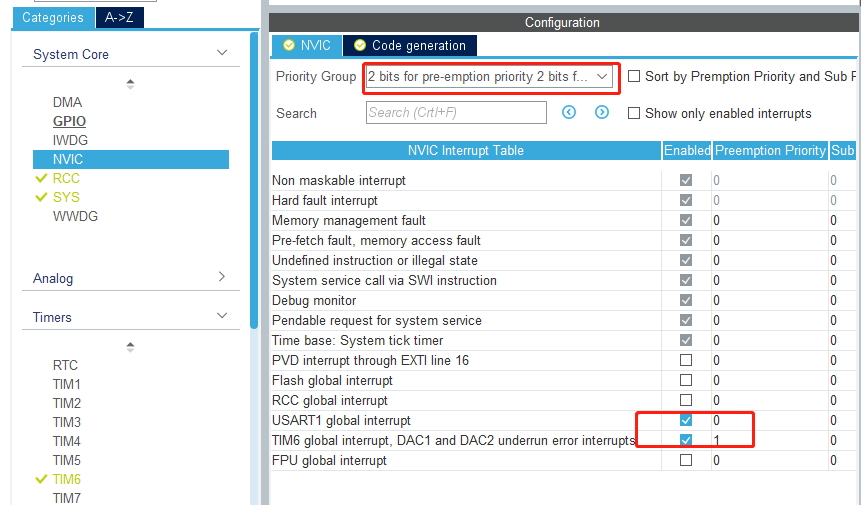Click the Preemption Priority column header

770,150
